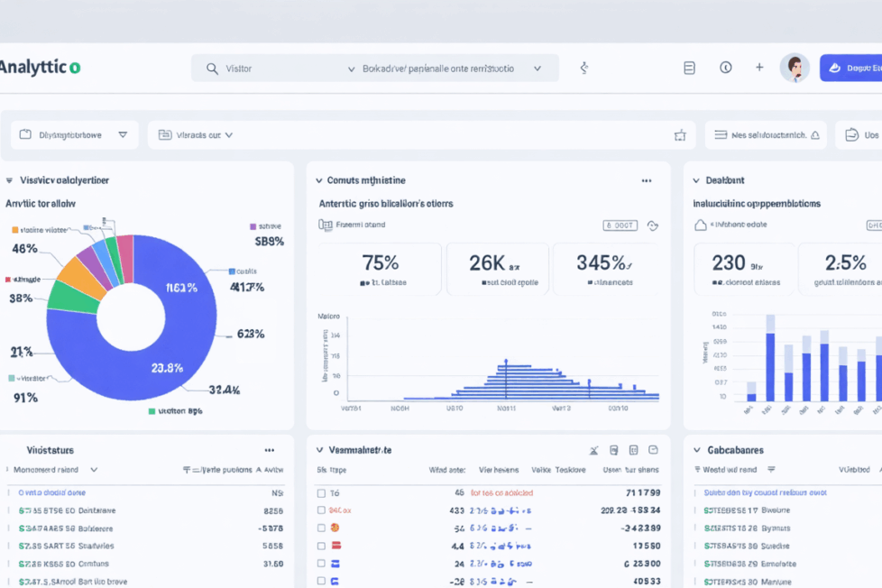Click the 8.000T badge button
This screenshot has height=588, width=882.
620,225
